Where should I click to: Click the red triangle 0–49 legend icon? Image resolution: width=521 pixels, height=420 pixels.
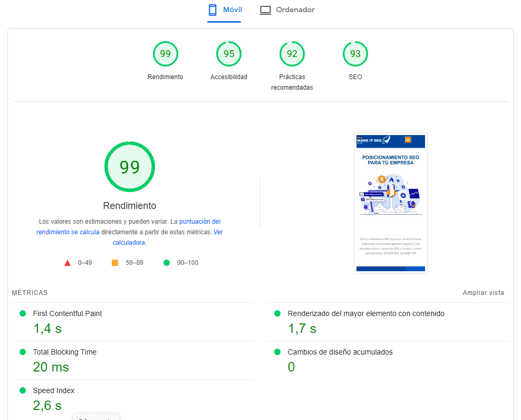[x=67, y=263]
